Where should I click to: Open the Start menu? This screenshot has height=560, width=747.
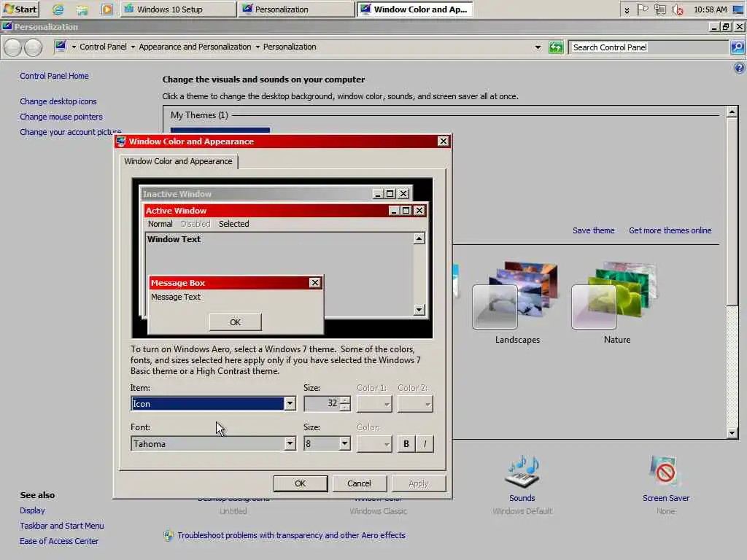[20, 9]
